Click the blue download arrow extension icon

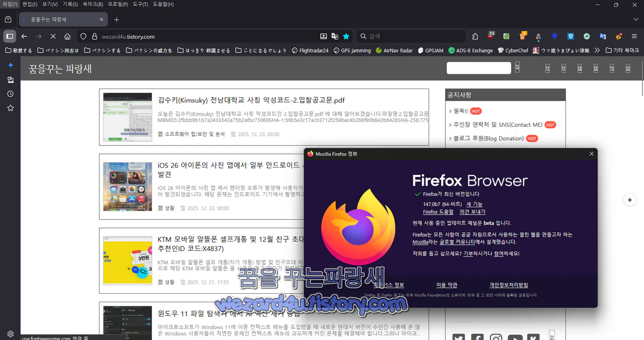(554, 36)
